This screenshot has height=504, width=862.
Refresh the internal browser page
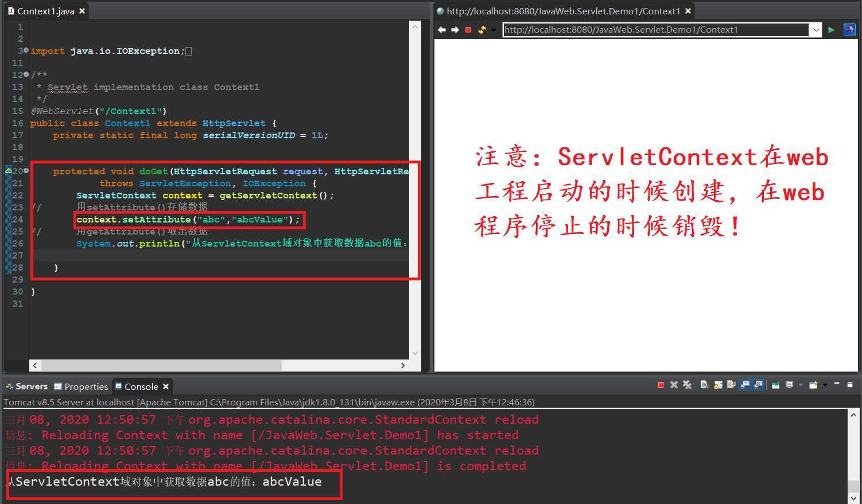pyautogui.click(x=482, y=30)
